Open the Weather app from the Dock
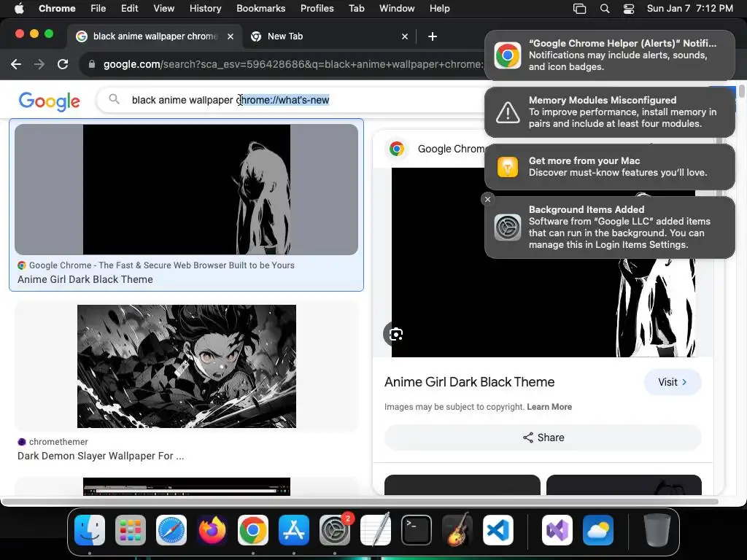The image size is (747, 560). click(x=598, y=530)
